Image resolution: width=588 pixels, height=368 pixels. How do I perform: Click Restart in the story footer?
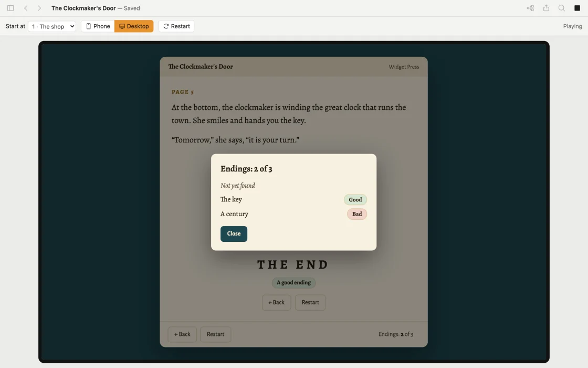click(x=215, y=334)
